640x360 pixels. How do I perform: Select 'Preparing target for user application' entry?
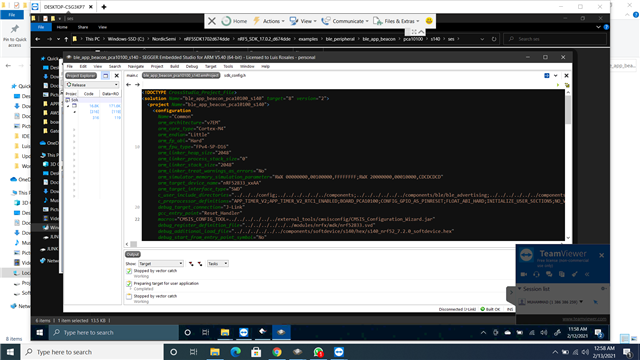166,283
